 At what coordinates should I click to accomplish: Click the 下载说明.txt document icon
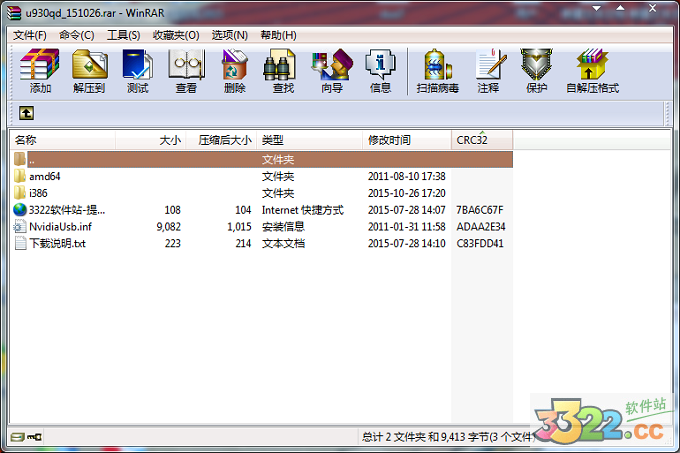(20, 243)
